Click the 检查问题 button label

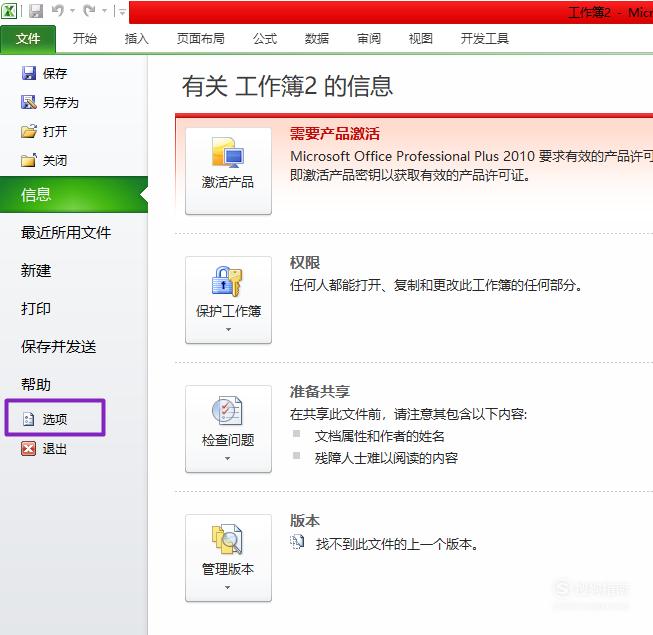click(228, 440)
